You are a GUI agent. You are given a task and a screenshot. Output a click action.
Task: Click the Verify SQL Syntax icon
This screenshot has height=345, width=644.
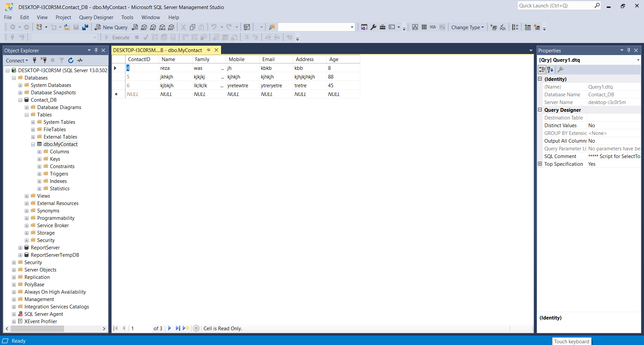point(502,28)
